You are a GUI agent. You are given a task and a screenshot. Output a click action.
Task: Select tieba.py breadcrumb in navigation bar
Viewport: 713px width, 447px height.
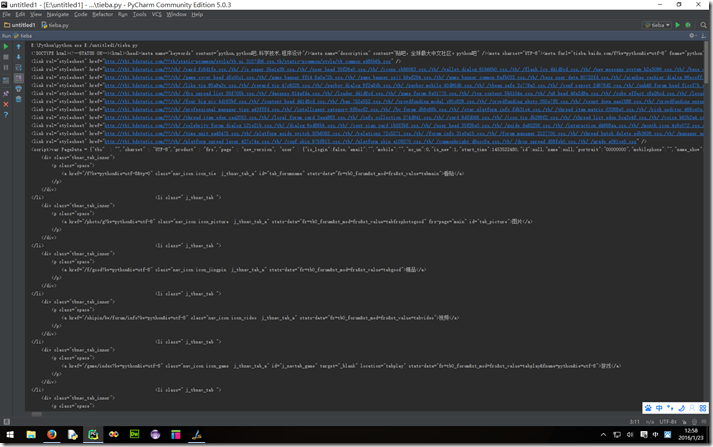coord(55,25)
